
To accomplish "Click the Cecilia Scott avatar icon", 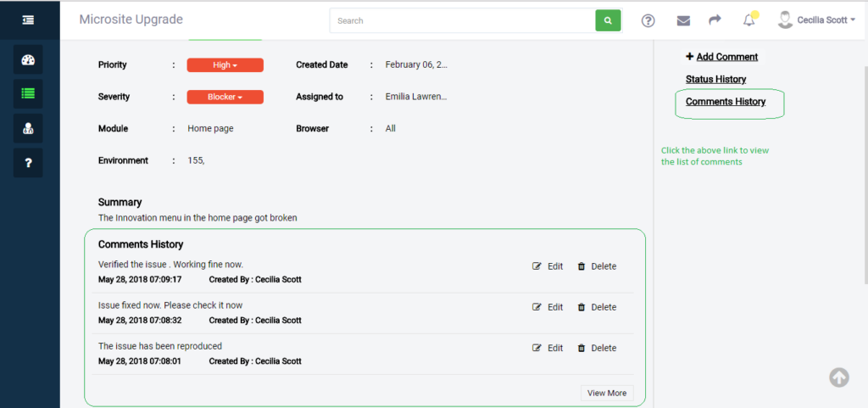I will [x=784, y=20].
